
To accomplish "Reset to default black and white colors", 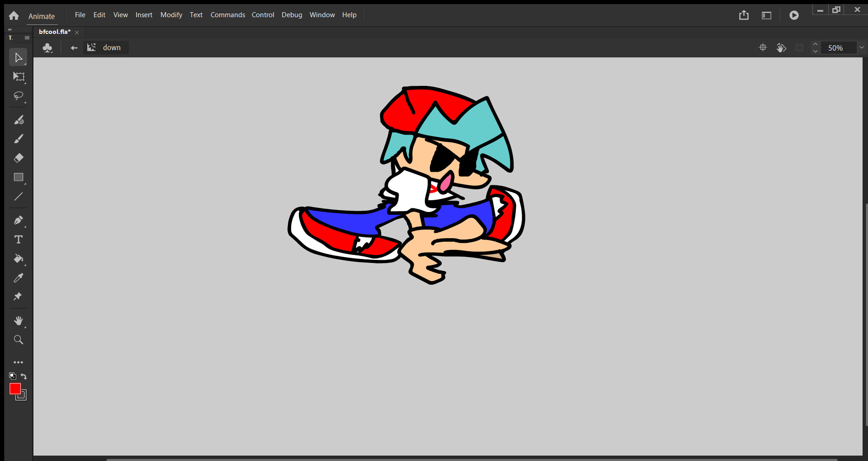I will [13, 376].
